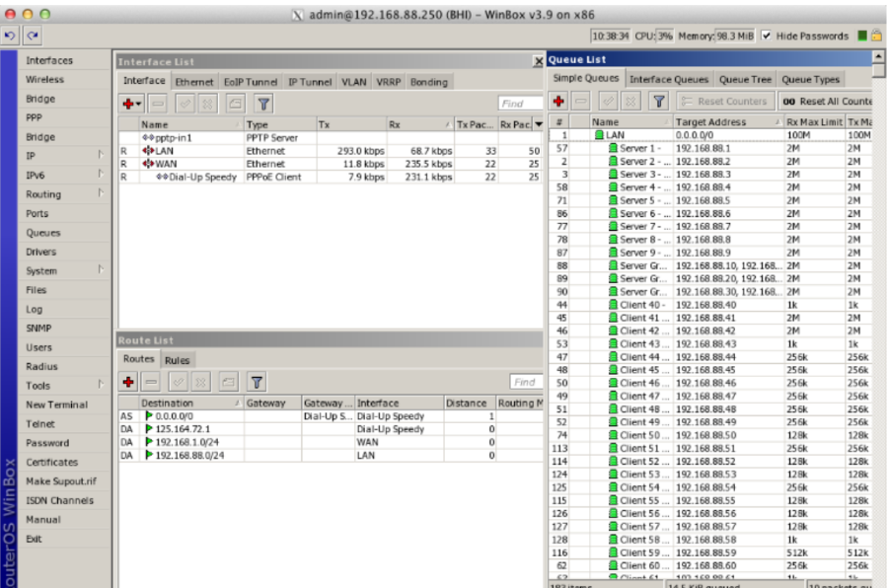This screenshot has width=888, height=588.
Task: Click the Find field in Route List
Action: click(526, 383)
